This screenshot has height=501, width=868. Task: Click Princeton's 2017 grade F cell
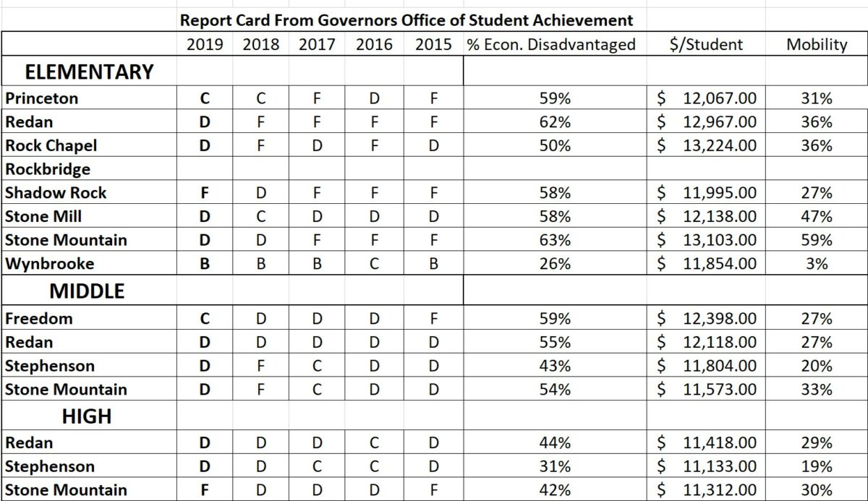point(318,98)
